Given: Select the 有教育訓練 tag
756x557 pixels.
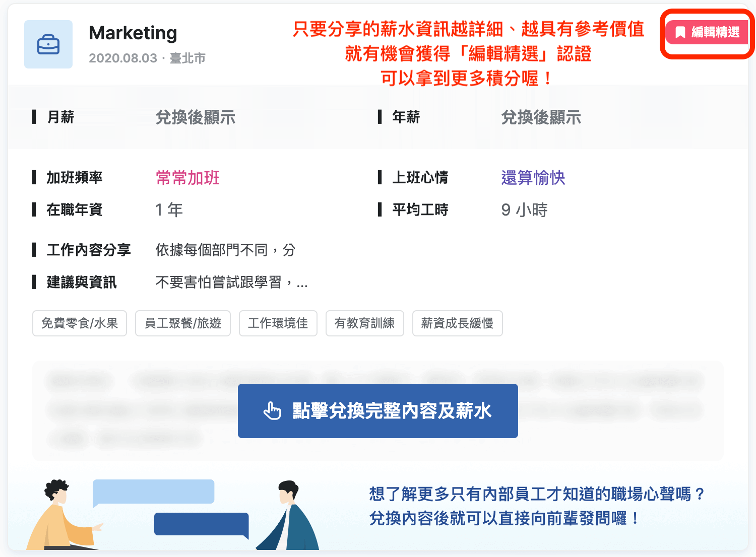Looking at the screenshot, I should tap(365, 323).
